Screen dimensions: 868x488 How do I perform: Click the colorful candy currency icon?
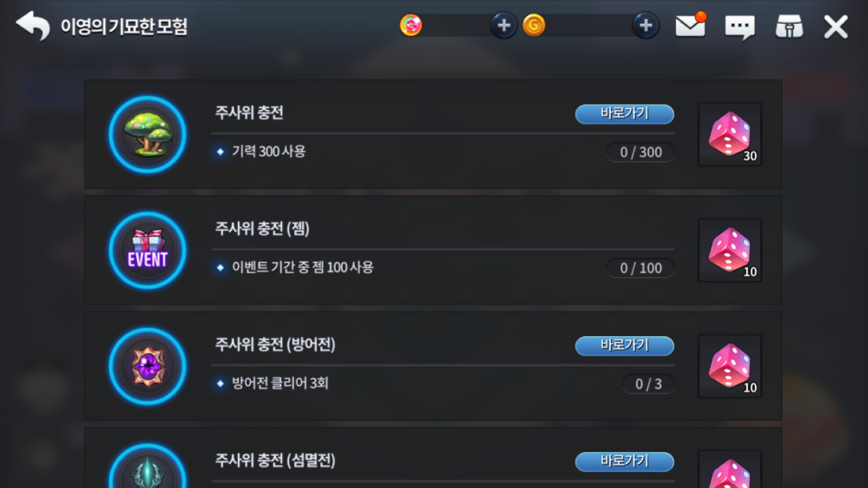[411, 25]
